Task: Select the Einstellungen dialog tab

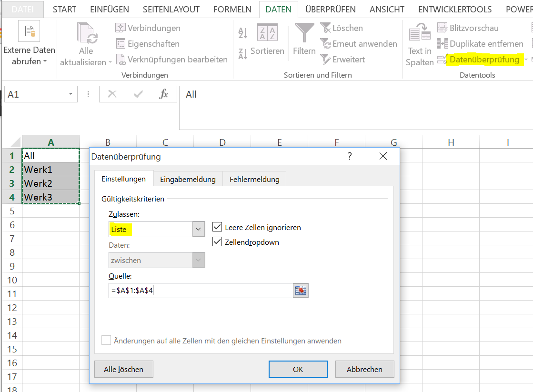Action: [x=124, y=179]
